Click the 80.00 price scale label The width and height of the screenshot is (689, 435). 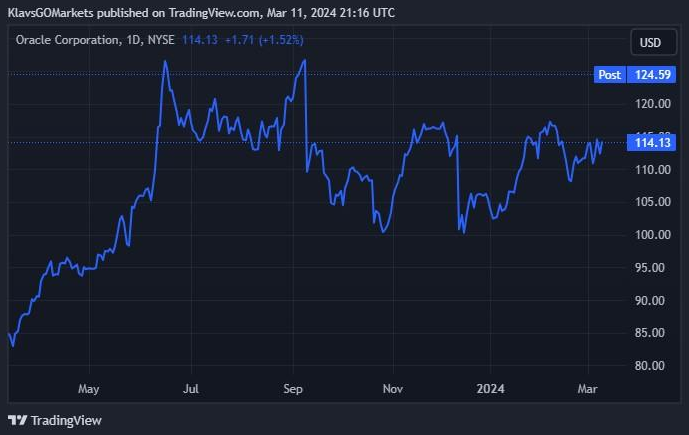pos(652,366)
